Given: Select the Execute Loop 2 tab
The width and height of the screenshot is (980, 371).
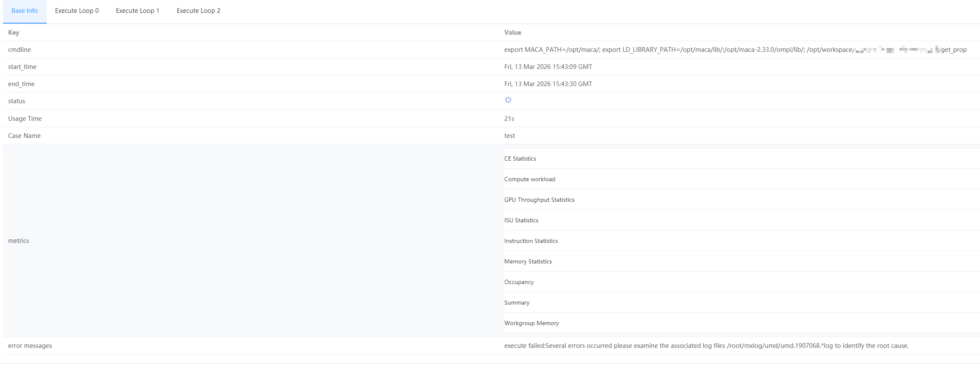Looking at the screenshot, I should pyautogui.click(x=198, y=11).
